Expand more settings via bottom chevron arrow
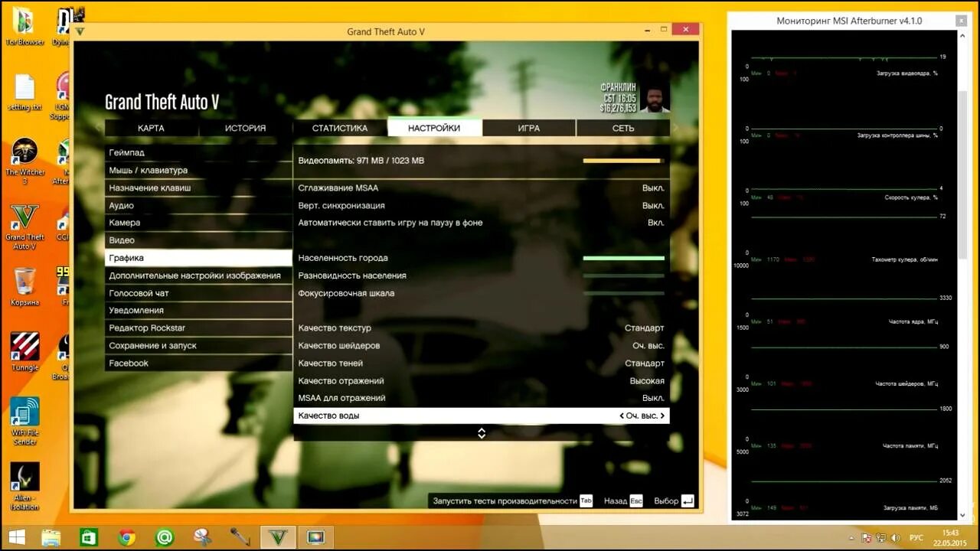Viewport: 980px width, 551px height. coord(482,433)
